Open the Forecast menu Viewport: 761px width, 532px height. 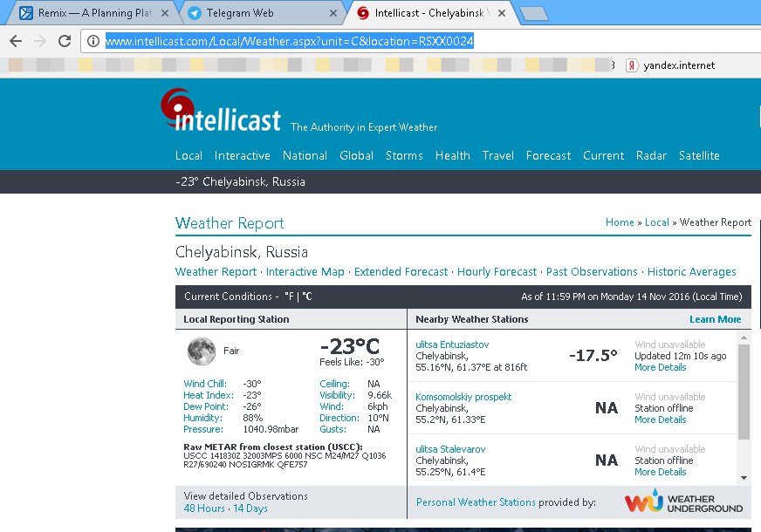548,155
